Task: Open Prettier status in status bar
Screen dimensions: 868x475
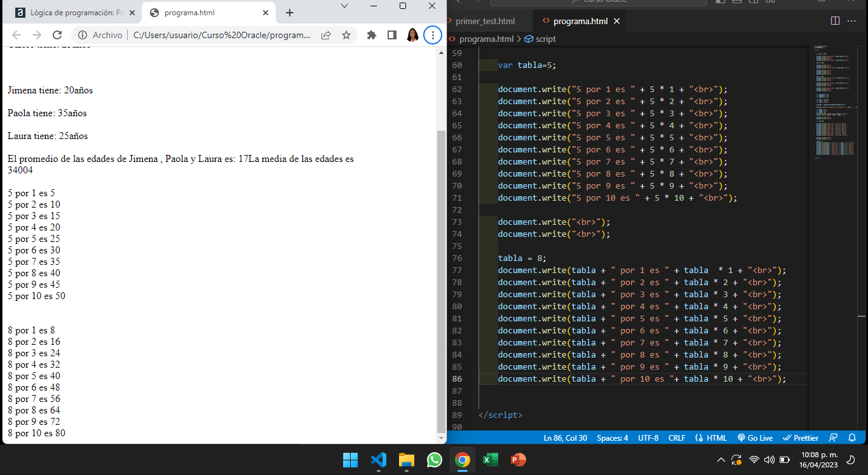Action: (x=801, y=438)
